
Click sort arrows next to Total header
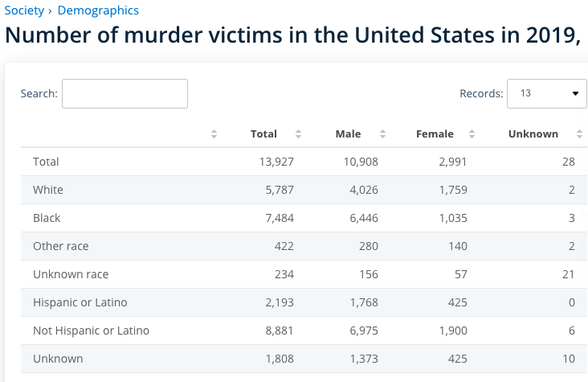(x=298, y=134)
